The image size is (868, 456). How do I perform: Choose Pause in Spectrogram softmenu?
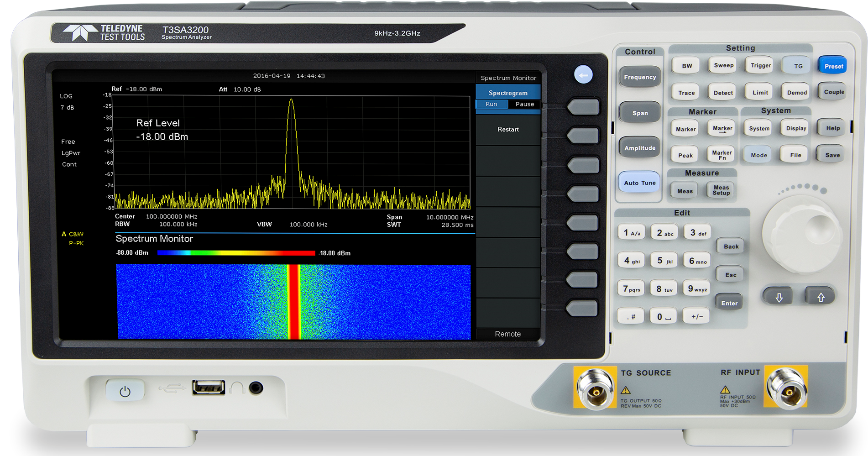(524, 104)
